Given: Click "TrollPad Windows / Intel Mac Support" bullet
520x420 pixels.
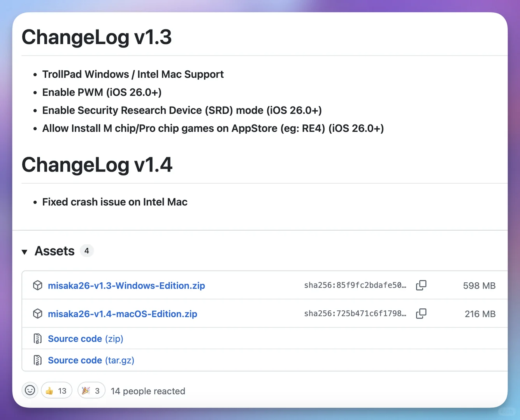Looking at the screenshot, I should (x=133, y=74).
